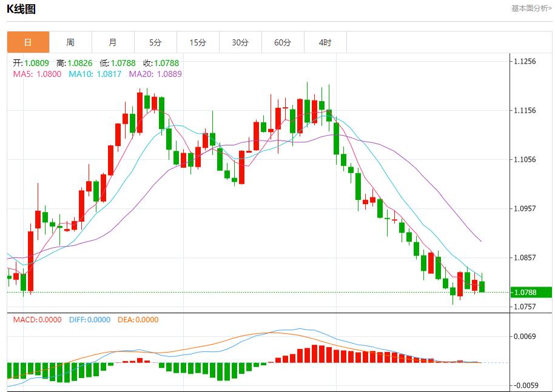Image resolution: width=555 pixels, height=392 pixels.
Task: Switch to the 4时 timeframe tab
Action: point(325,42)
